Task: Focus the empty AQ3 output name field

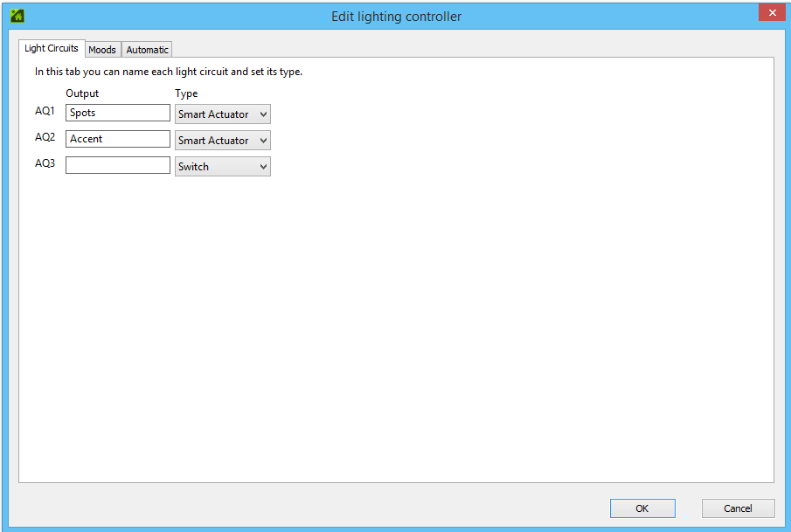Action: [x=117, y=166]
